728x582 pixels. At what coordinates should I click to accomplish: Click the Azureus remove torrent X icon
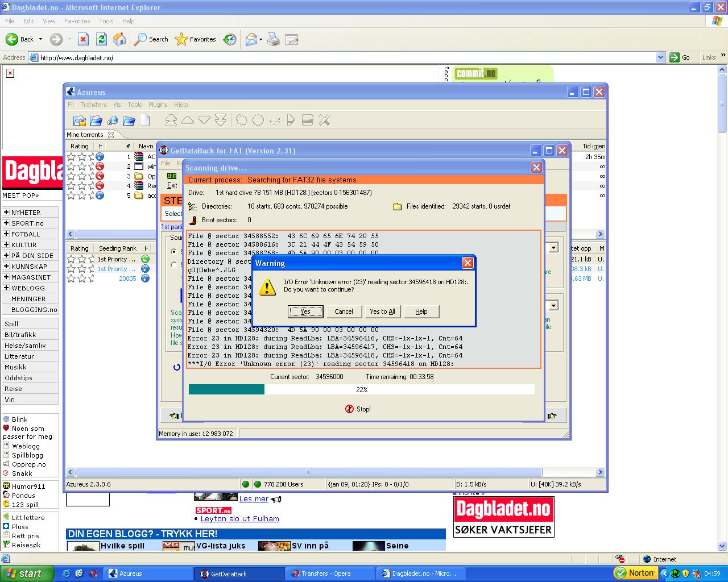(324, 120)
